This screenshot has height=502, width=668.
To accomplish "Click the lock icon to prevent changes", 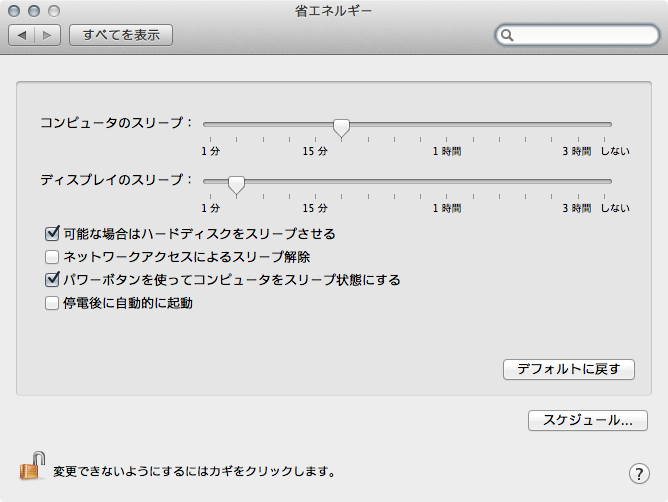I will pos(33,466).
